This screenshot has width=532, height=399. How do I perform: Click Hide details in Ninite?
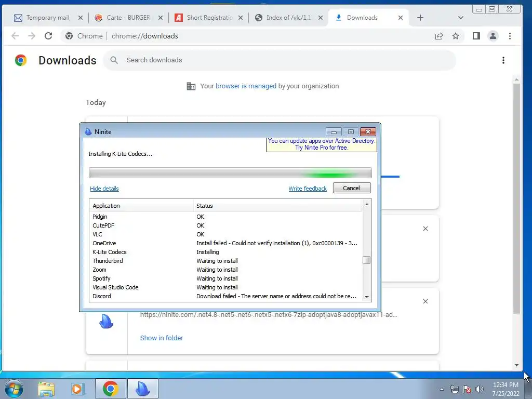click(x=104, y=189)
